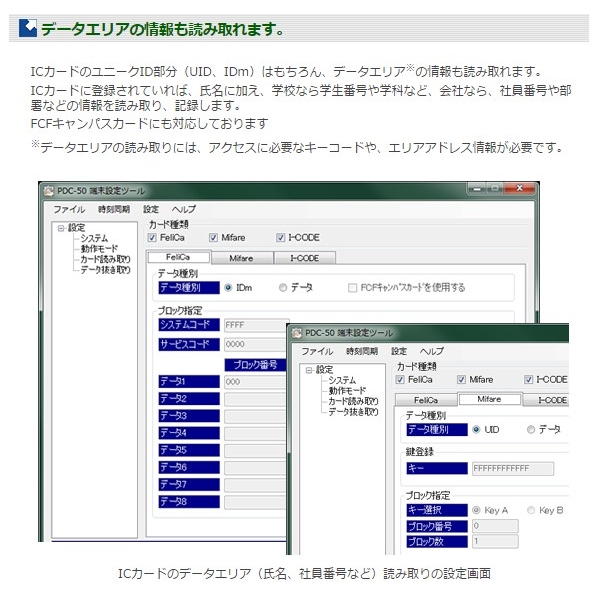This screenshot has height=595, width=595.
Task: Open 時刻同期 menu in back window
Action: (x=114, y=209)
